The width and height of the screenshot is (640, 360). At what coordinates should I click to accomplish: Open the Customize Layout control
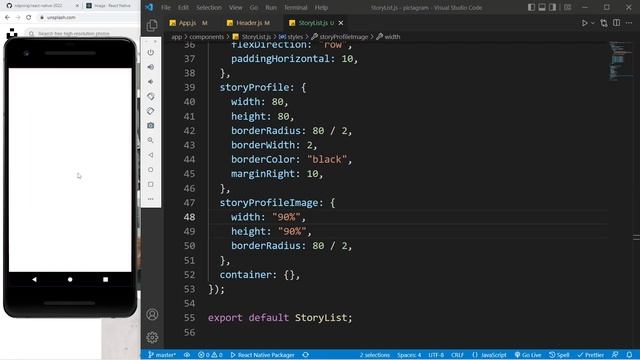coord(568,7)
